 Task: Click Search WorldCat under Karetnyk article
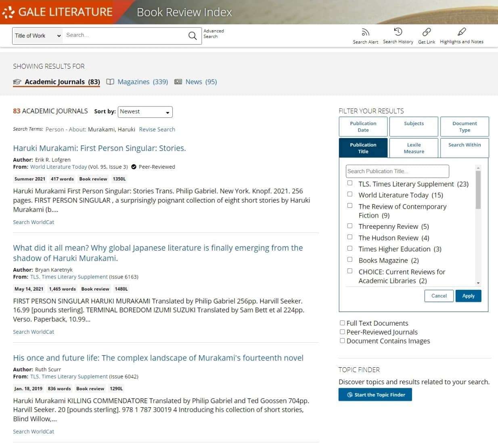pos(33,332)
